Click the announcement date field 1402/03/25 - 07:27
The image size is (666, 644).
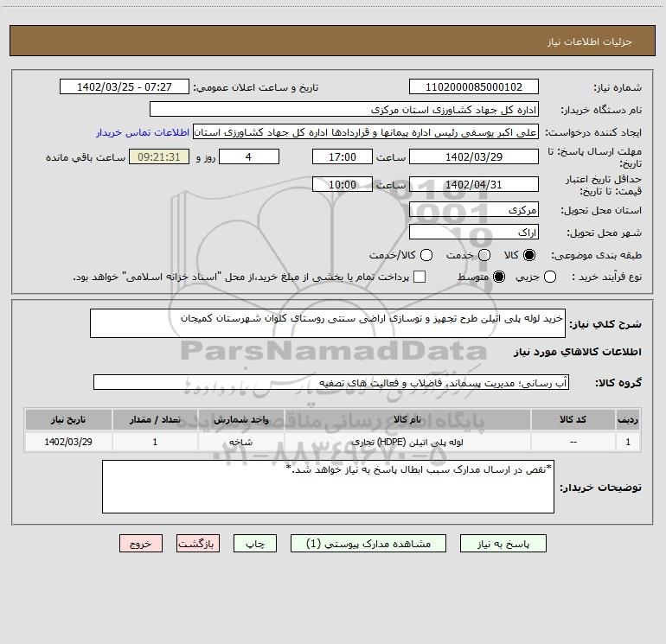[x=125, y=86]
